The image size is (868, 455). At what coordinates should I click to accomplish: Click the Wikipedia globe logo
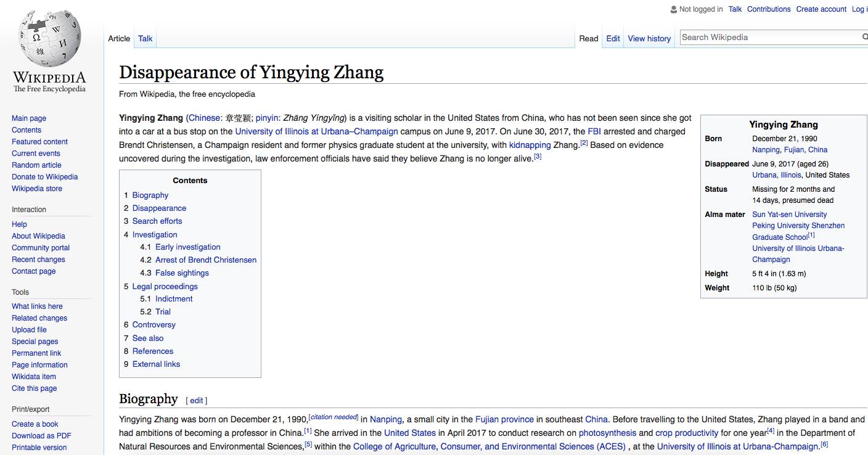(x=50, y=38)
